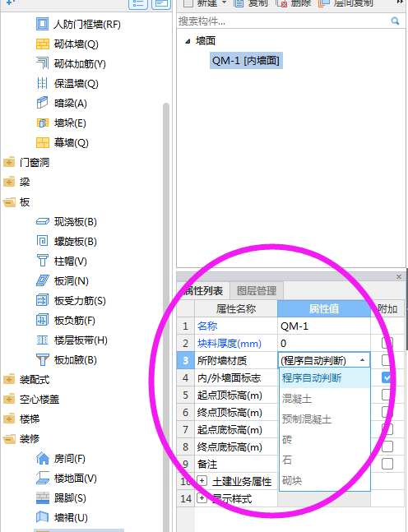
Task: Collapse the 装修 folder
Action: (9, 439)
